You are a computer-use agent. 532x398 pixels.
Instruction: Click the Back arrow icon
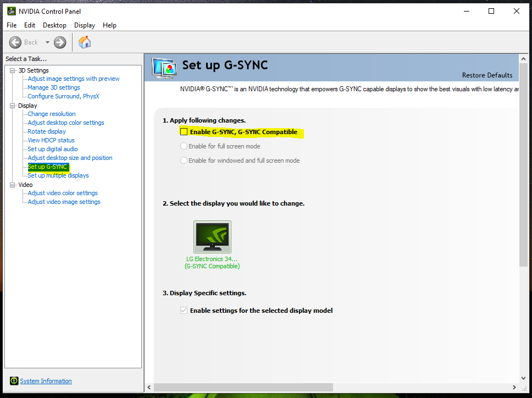pyautogui.click(x=15, y=42)
